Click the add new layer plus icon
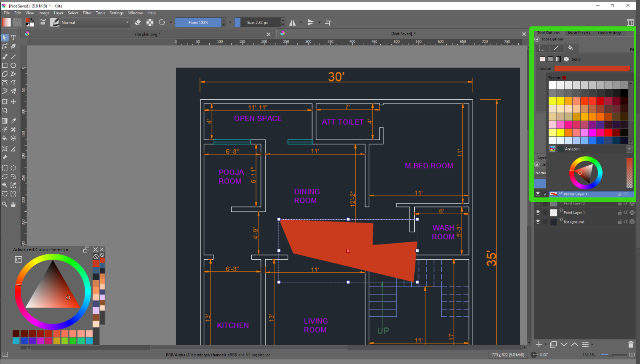Screen dimensions: 640x364 click(x=539, y=344)
